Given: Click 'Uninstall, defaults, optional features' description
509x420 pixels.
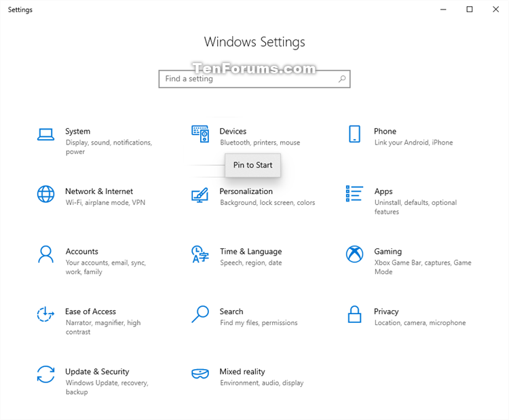Looking at the screenshot, I should pyautogui.click(x=415, y=207).
